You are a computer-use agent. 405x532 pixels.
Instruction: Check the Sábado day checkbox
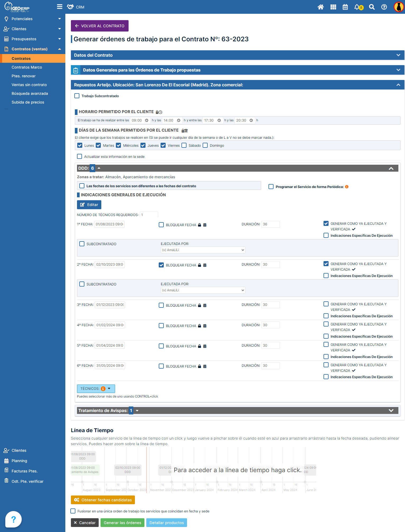[x=184, y=145]
